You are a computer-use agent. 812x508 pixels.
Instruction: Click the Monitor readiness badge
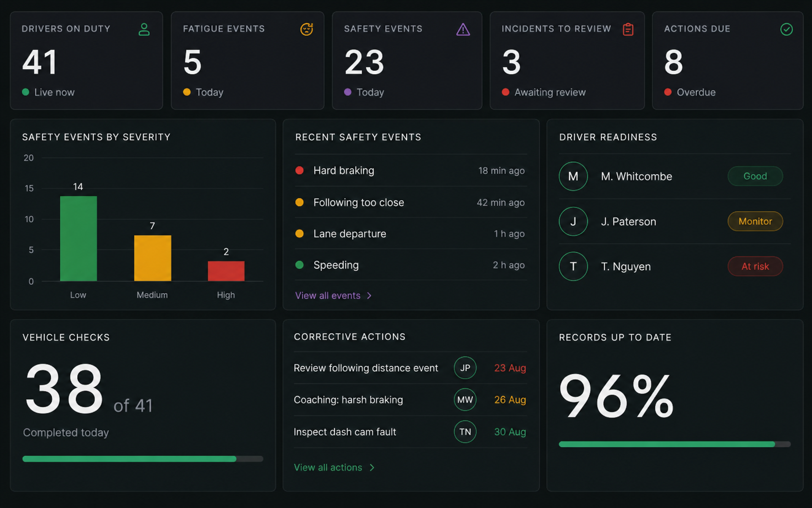pos(755,221)
